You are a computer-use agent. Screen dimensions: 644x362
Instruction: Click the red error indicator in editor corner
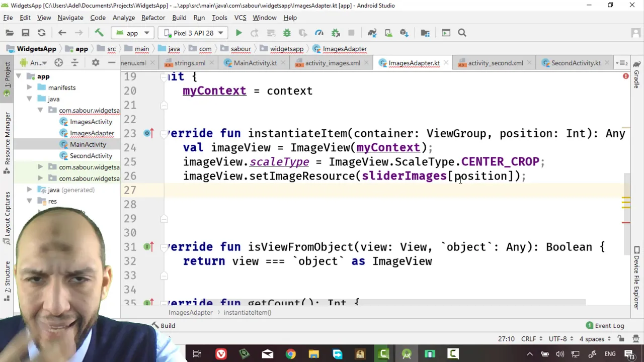[626, 76]
